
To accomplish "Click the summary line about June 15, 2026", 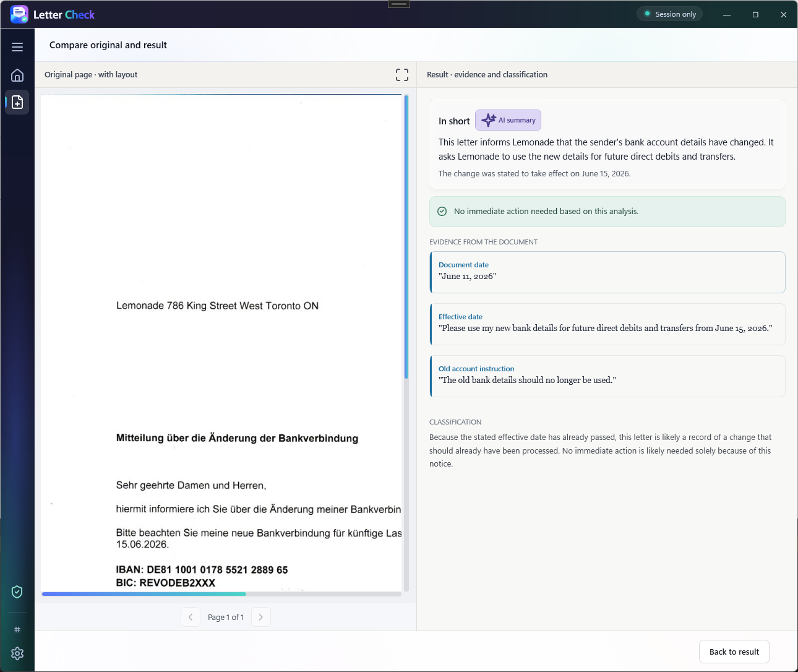I will tap(534, 174).
